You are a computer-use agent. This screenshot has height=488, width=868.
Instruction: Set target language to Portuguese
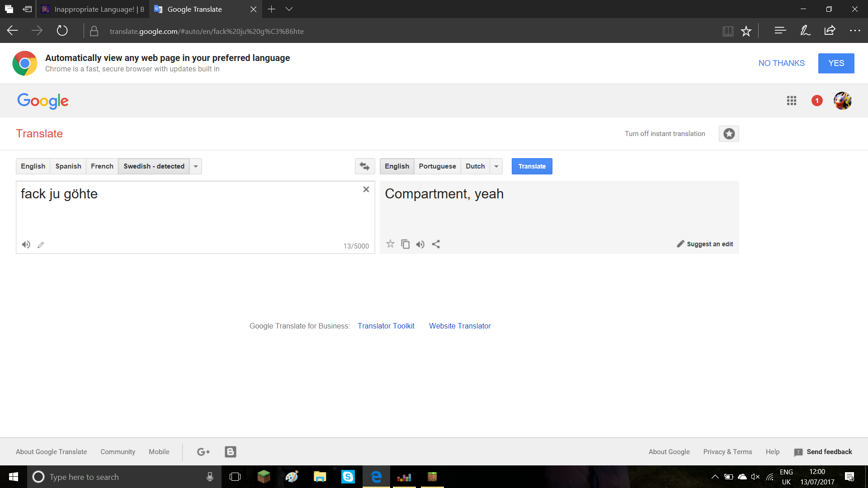(437, 166)
